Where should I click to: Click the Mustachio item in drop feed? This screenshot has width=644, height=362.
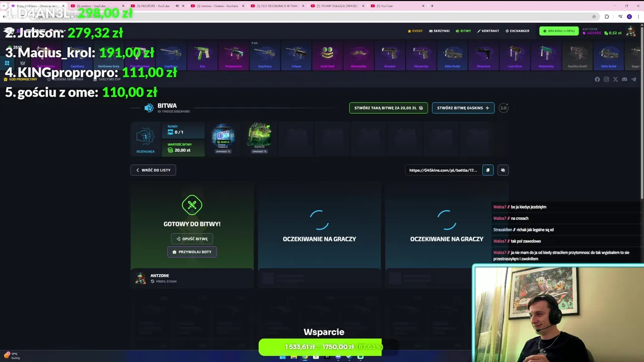(x=359, y=56)
